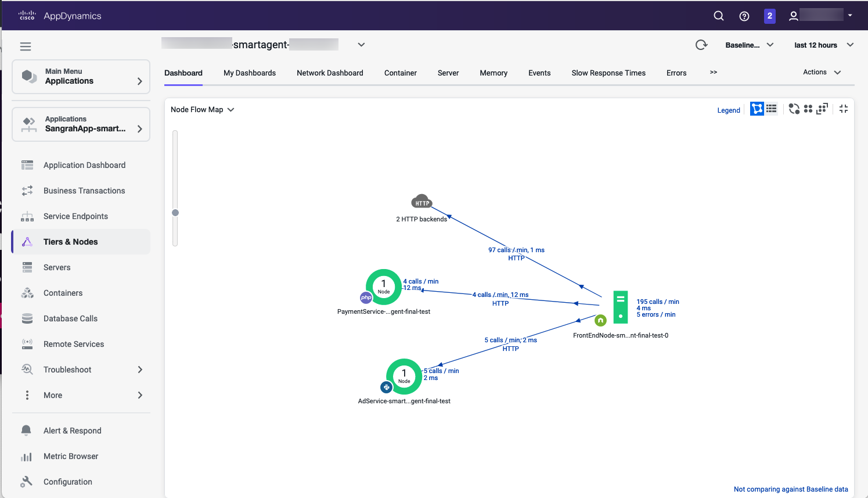Open the Baseline dropdown
868x498 pixels.
[750, 45]
